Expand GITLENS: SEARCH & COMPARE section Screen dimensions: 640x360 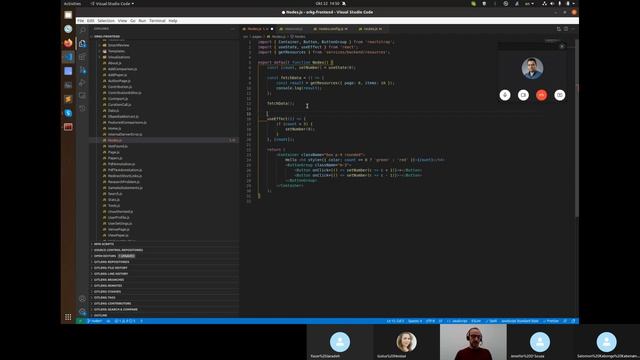(x=164, y=309)
